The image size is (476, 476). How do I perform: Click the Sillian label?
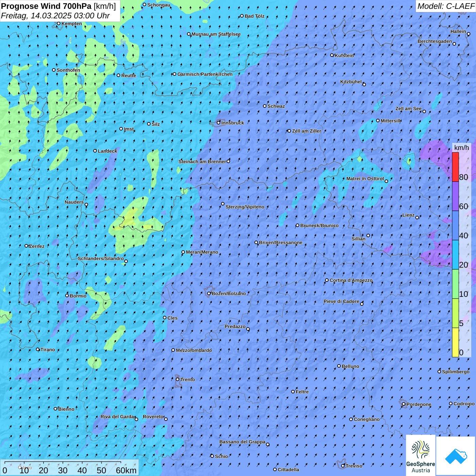358,239
